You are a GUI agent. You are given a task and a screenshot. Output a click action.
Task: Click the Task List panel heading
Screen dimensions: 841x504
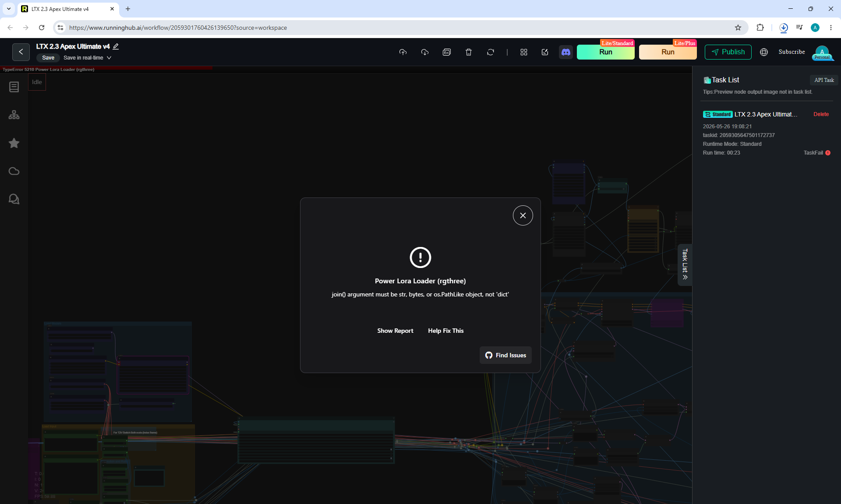725,80
